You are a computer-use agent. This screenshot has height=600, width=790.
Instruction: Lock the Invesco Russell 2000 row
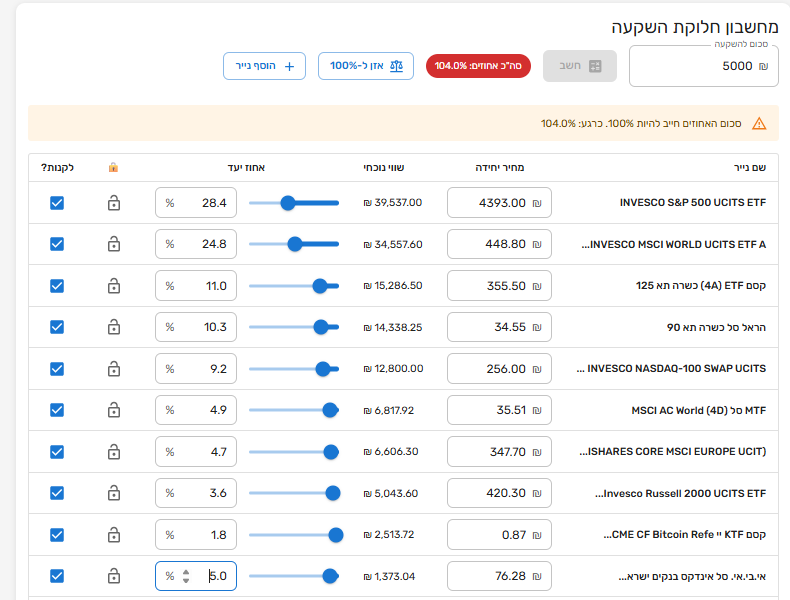point(114,493)
